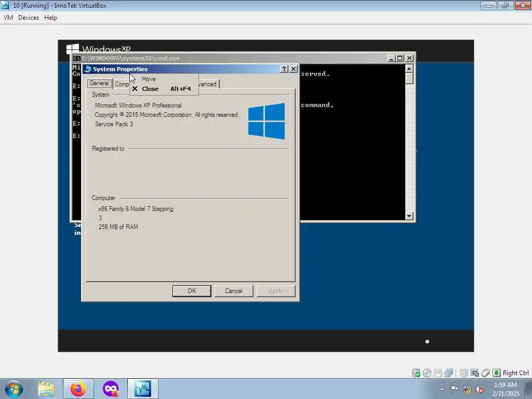Open File Explorer from the taskbar
Viewport: 532px width, 399px height.
46,389
